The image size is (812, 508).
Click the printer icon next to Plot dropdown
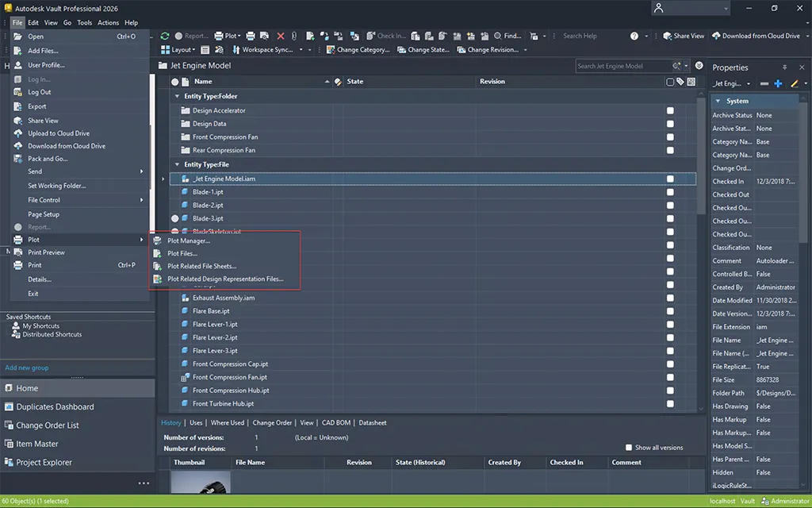tap(251, 36)
